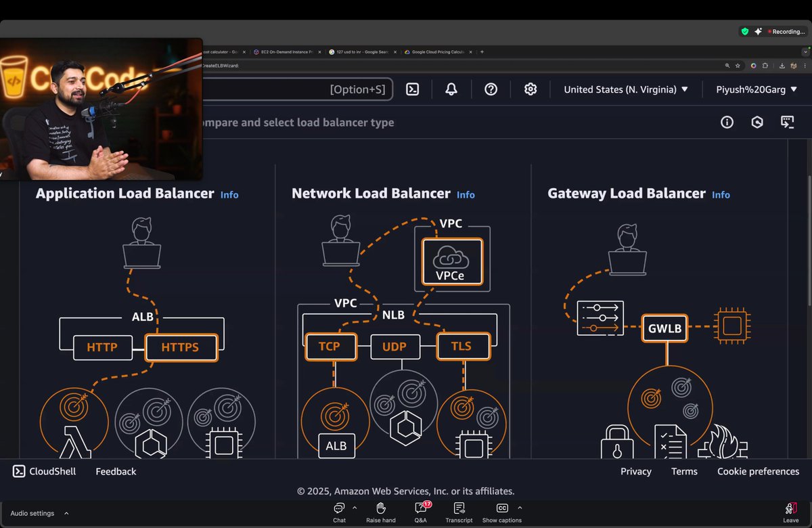The height and width of the screenshot is (528, 812).
Task: Click the chip icon right of GWLB
Action: pos(732,326)
